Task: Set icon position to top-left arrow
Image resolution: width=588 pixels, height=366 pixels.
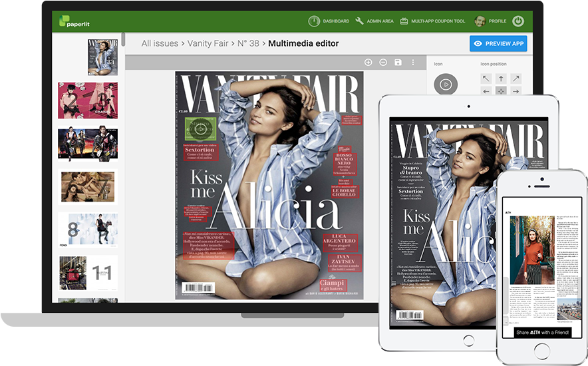Action: tap(486, 79)
